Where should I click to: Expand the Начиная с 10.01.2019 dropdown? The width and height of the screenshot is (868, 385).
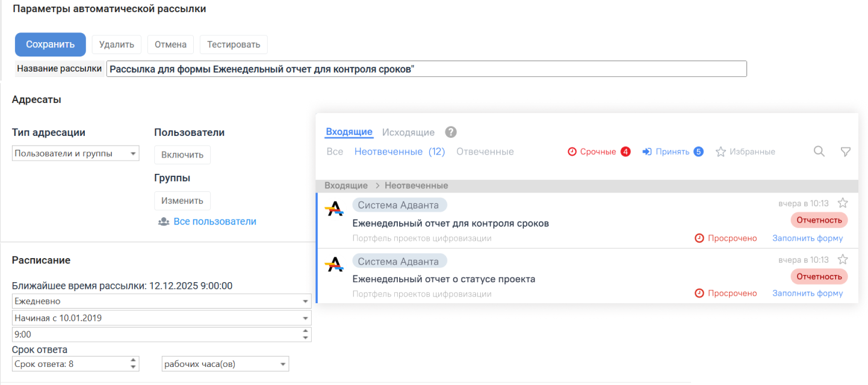161,318
